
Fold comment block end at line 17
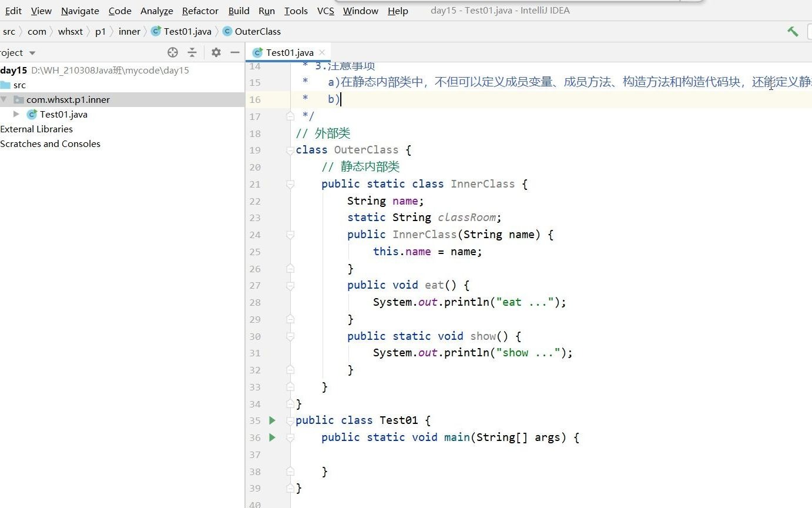290,116
